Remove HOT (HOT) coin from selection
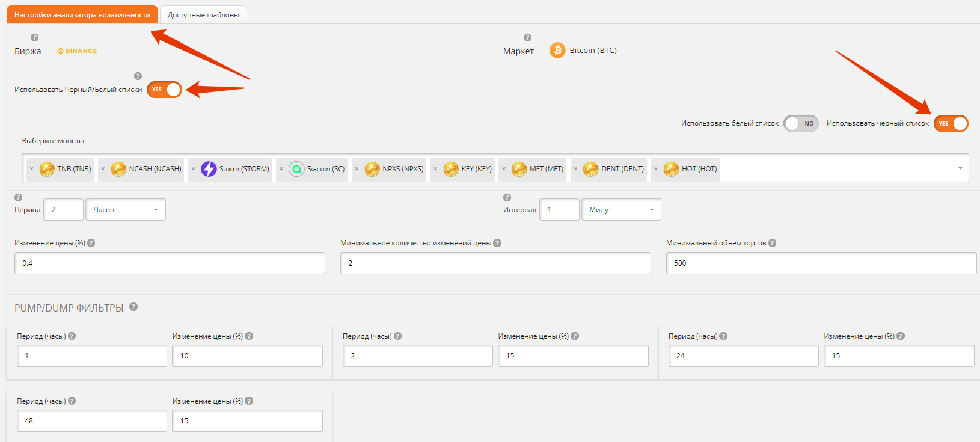This screenshot has width=980, height=442. click(655, 169)
